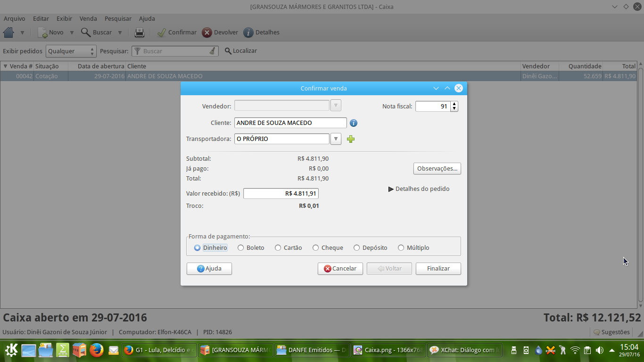Open the Buscar dropdown arrow
Screen dimensions: 644x362
(x=120, y=33)
